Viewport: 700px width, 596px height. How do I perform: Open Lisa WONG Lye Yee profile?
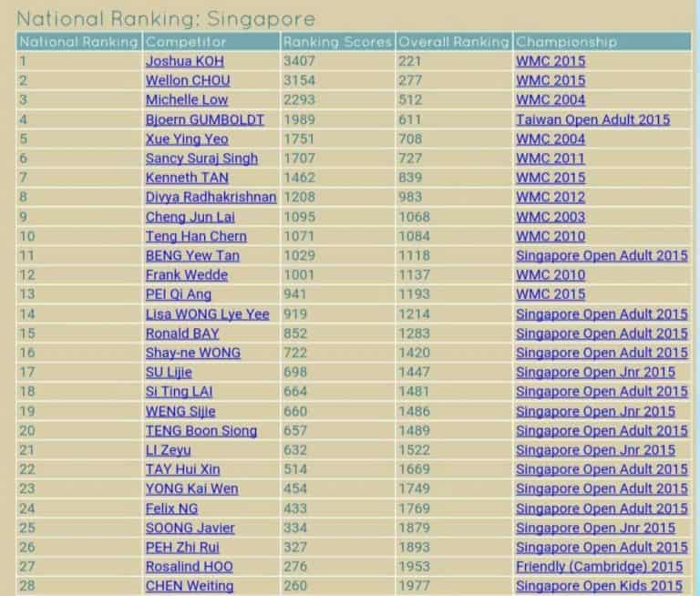(x=207, y=314)
